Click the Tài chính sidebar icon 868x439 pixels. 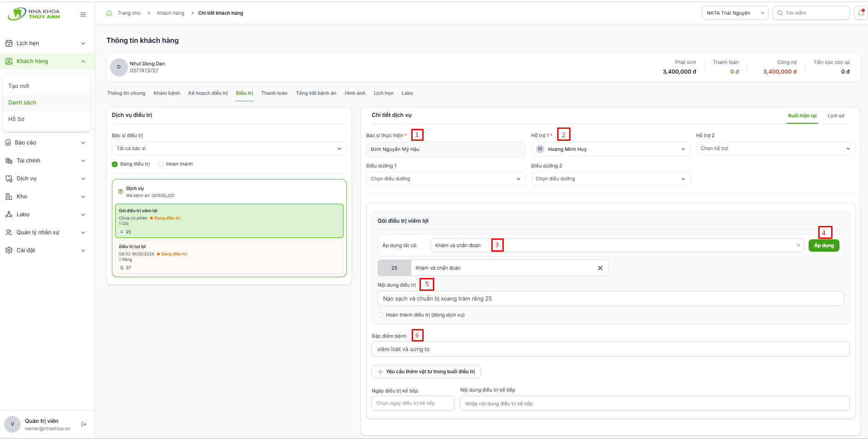pyautogui.click(x=9, y=161)
